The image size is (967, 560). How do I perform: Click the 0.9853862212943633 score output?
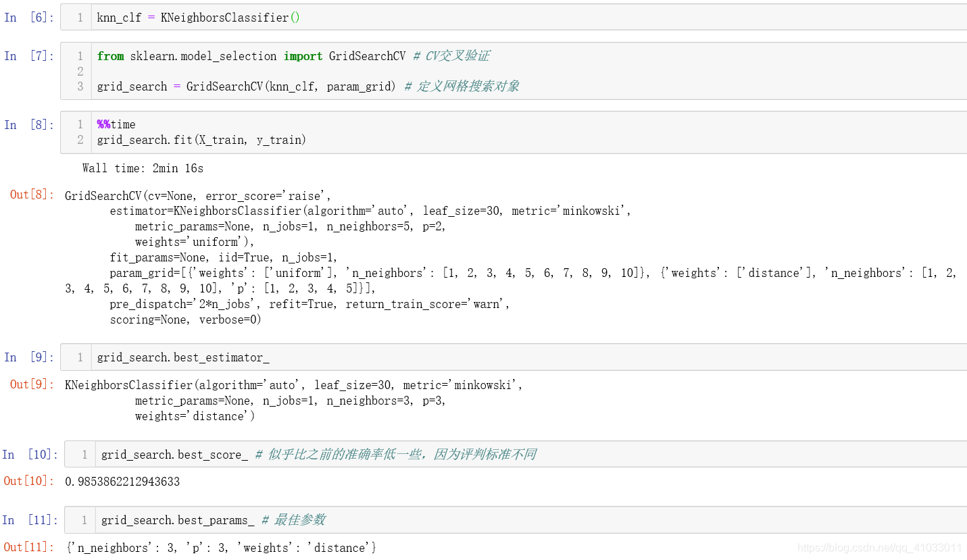122,482
